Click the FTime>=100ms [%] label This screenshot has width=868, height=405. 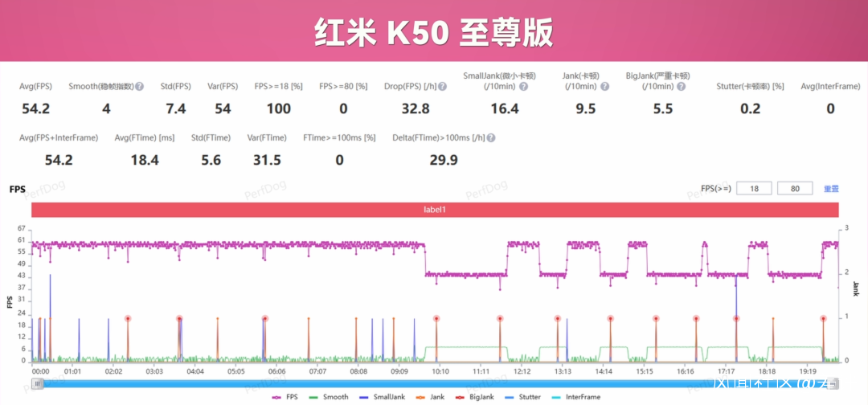point(339,138)
